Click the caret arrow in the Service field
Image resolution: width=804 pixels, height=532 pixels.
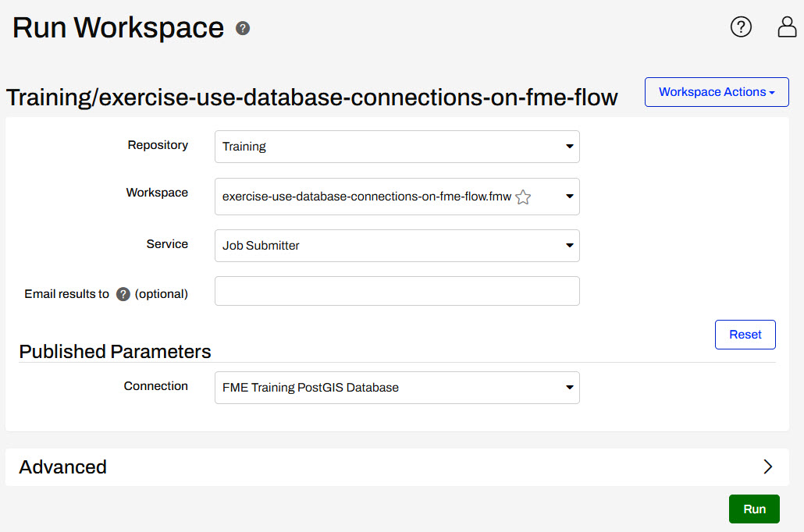tap(569, 246)
